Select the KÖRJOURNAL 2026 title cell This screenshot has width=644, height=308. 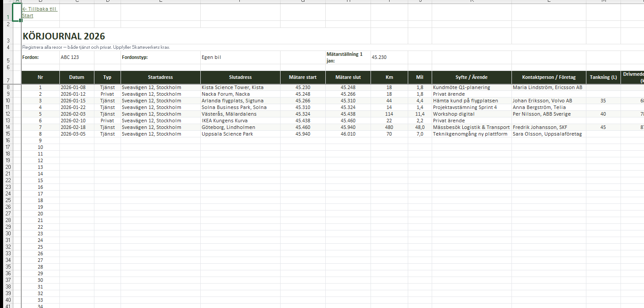click(64, 36)
